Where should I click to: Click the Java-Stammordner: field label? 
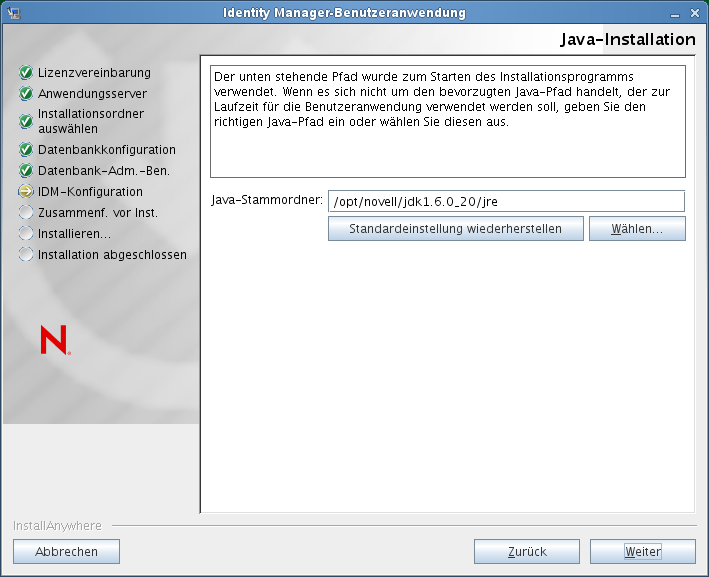coord(267,200)
